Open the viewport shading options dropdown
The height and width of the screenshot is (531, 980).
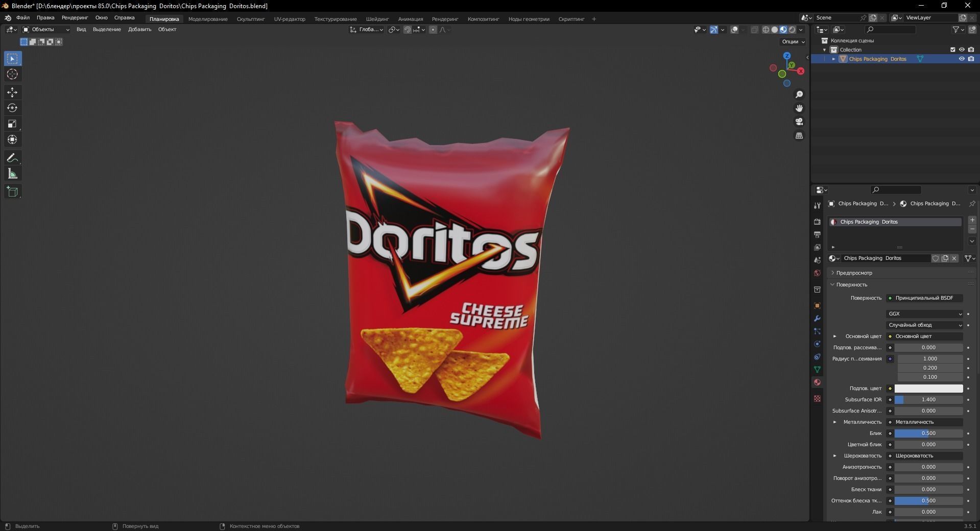click(x=801, y=30)
